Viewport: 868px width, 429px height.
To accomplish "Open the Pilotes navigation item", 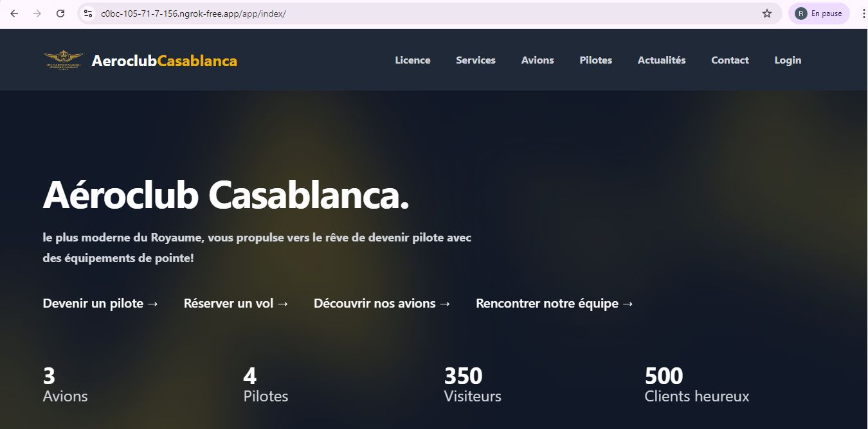I will pyautogui.click(x=596, y=60).
